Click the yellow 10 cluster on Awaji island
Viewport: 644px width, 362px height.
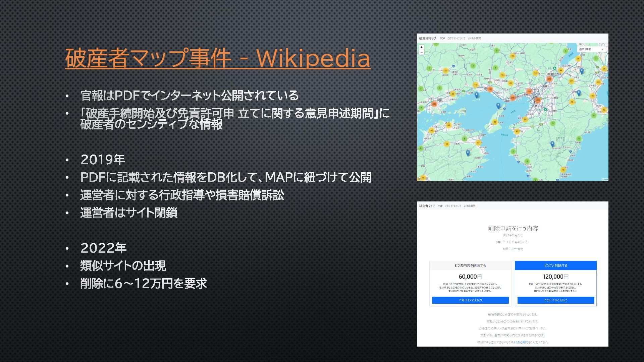pyautogui.click(x=495, y=122)
